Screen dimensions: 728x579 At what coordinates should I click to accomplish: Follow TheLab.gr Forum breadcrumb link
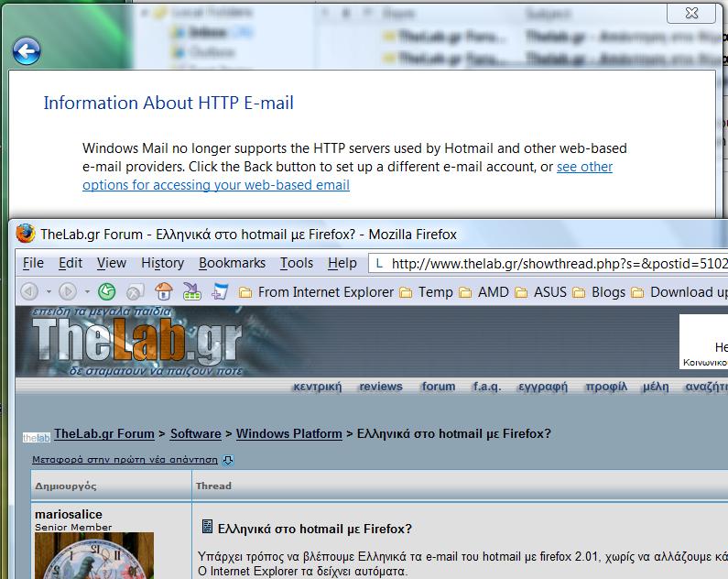[104, 433]
